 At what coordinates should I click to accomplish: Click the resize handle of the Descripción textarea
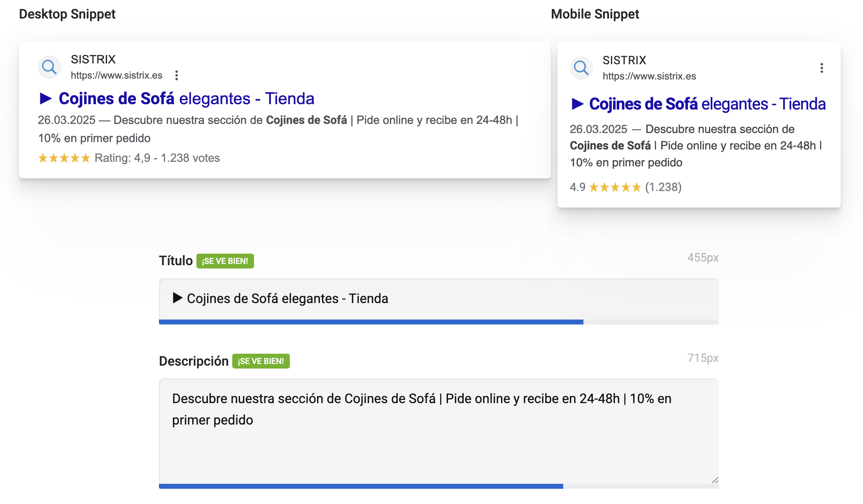pos(715,480)
